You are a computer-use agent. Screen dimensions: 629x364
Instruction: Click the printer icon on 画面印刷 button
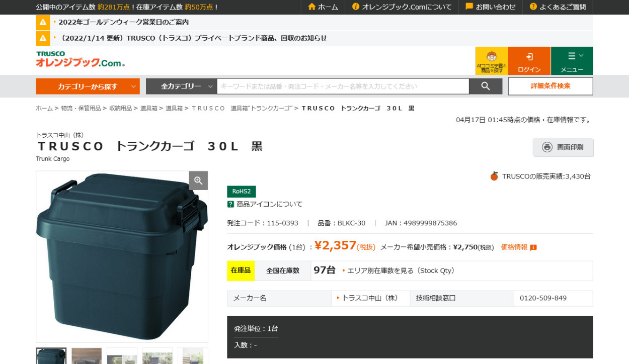548,147
